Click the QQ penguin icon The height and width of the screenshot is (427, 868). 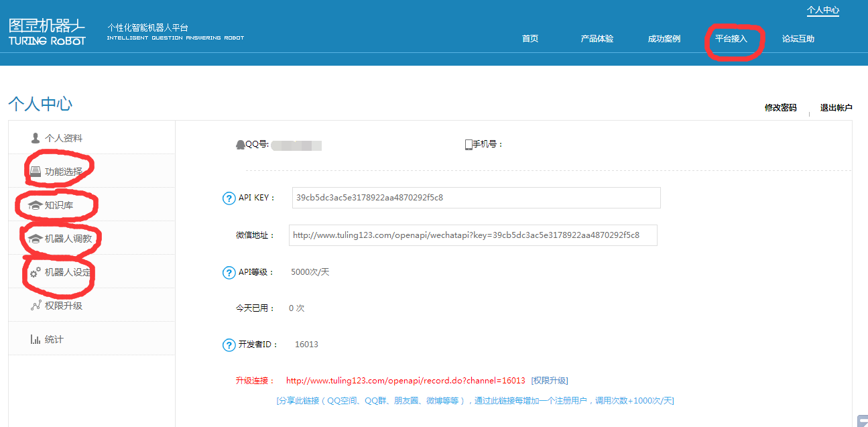240,144
